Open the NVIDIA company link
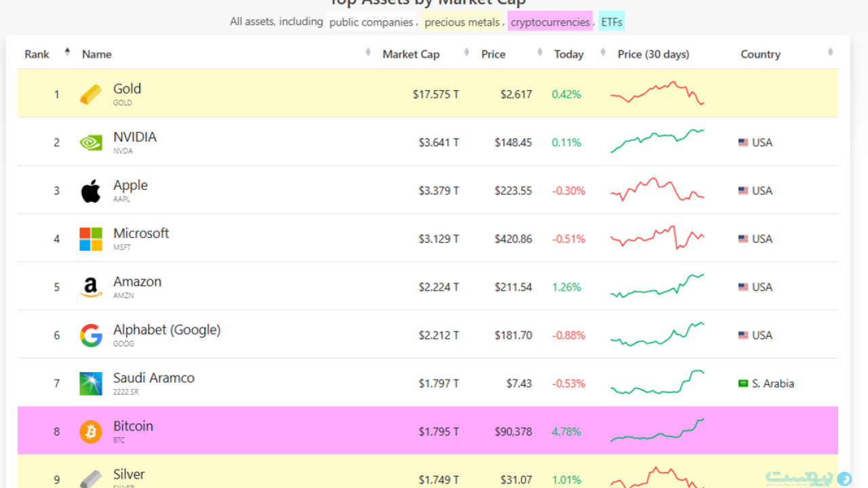This screenshot has width=868, height=488. click(x=134, y=137)
